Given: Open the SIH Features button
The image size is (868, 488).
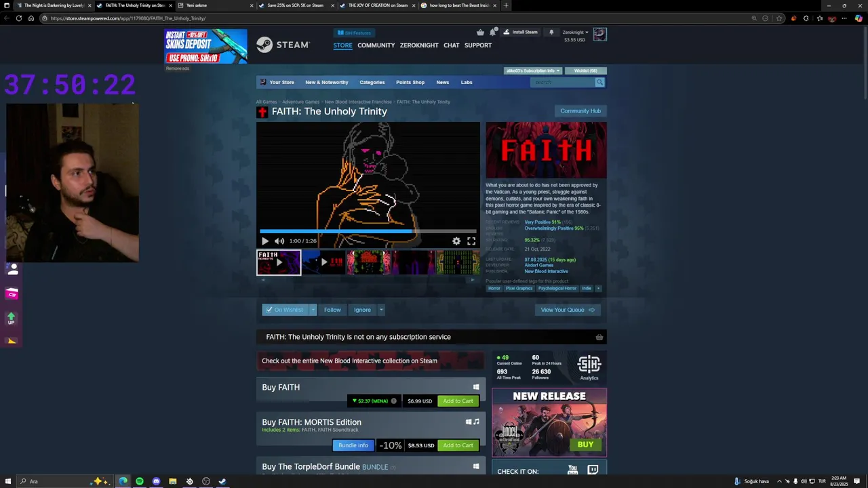Looking at the screenshot, I should (x=354, y=33).
